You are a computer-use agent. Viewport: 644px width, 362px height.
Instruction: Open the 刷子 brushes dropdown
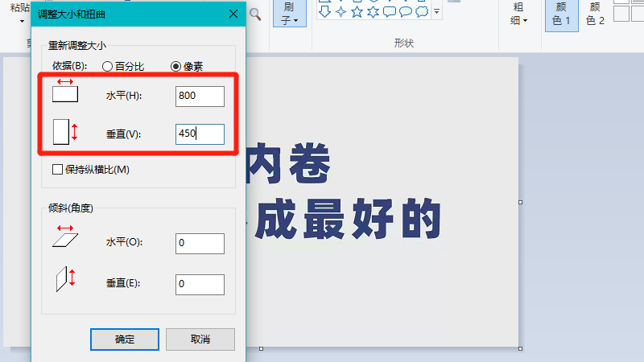pos(290,19)
